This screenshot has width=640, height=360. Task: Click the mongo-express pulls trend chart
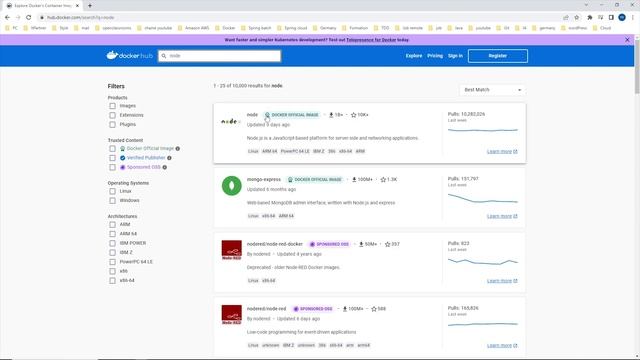482,198
